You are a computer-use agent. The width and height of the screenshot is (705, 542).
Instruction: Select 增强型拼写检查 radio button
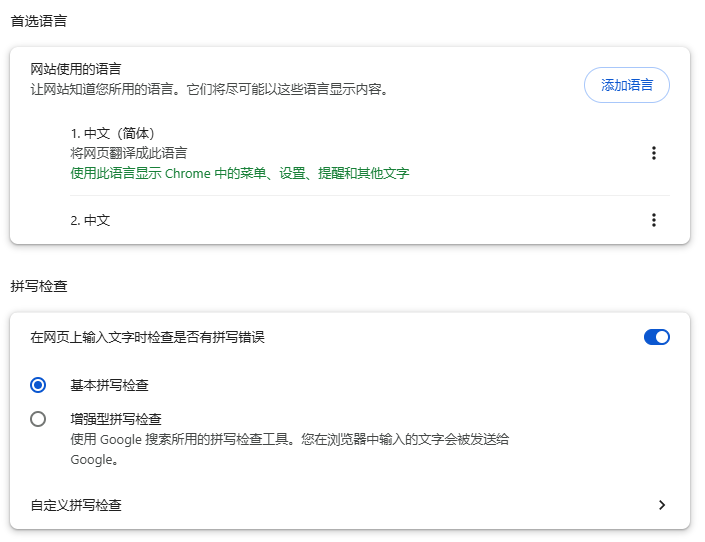[38, 419]
